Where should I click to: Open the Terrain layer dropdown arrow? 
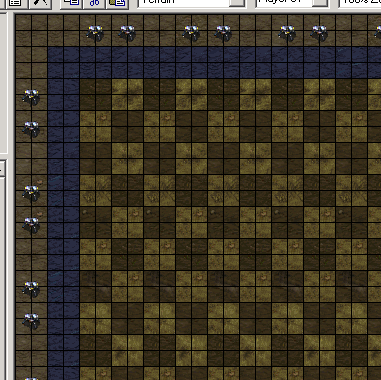pyautogui.click(x=237, y=2)
